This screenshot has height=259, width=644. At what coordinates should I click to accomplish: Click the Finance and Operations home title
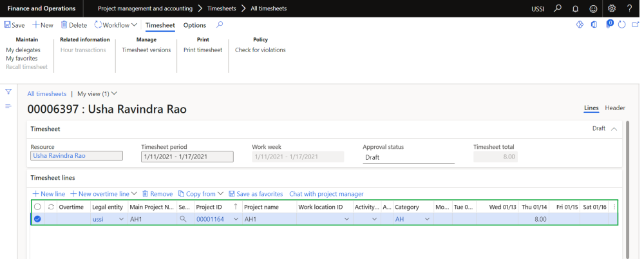coord(41,8)
